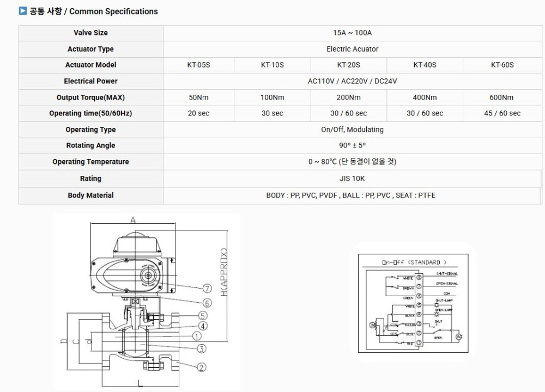Click the Body Material row header
The height and width of the screenshot is (392, 545).
[90, 195]
